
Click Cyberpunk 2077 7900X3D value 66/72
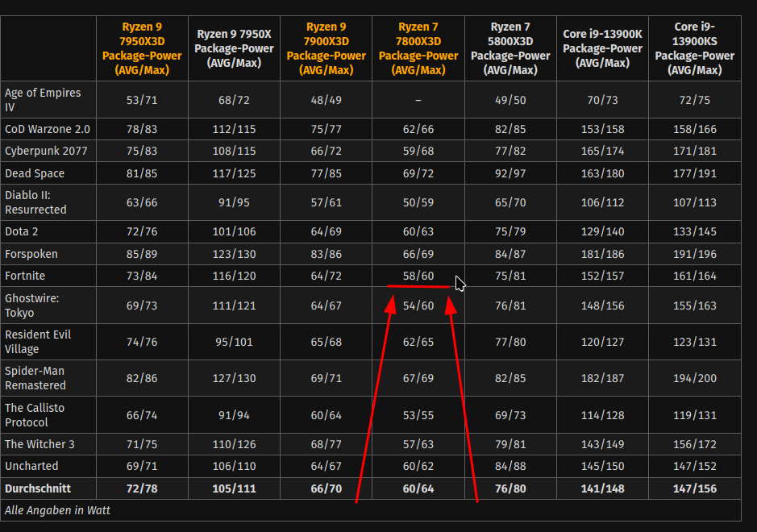[x=327, y=151]
